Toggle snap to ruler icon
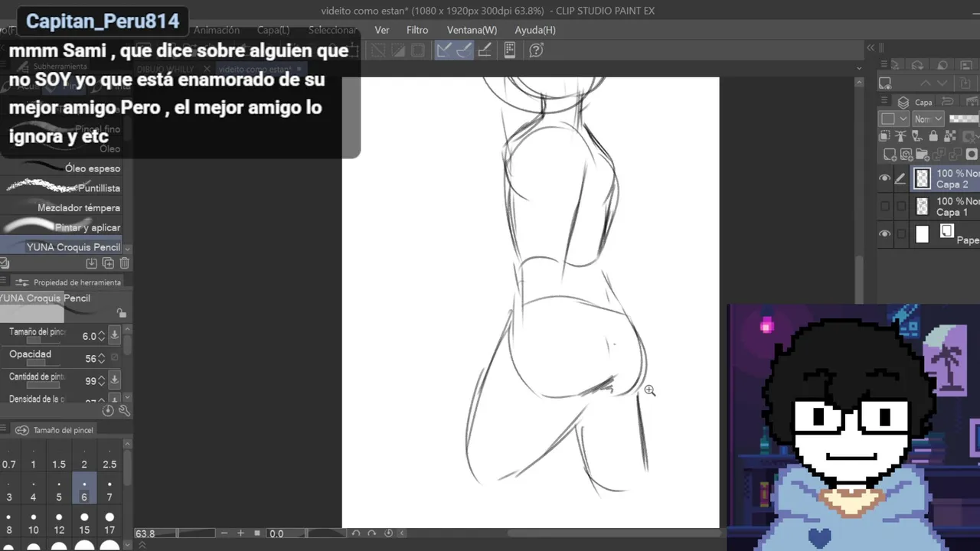The image size is (980, 551). click(444, 51)
